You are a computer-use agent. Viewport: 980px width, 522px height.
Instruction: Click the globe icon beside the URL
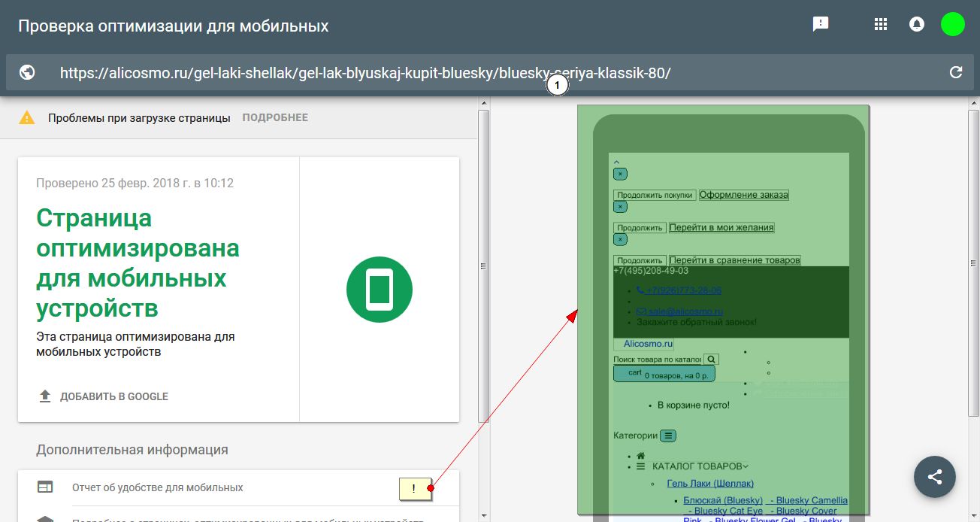(x=28, y=73)
